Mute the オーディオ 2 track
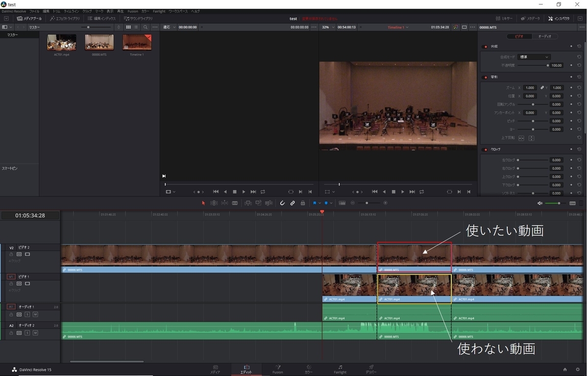This screenshot has width=588, height=376. pyautogui.click(x=35, y=333)
